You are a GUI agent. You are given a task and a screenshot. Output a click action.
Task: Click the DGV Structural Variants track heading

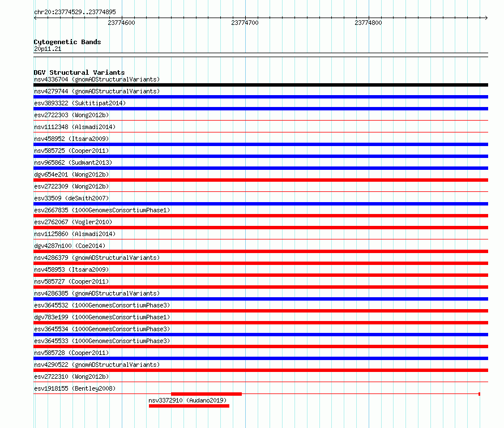(x=79, y=72)
